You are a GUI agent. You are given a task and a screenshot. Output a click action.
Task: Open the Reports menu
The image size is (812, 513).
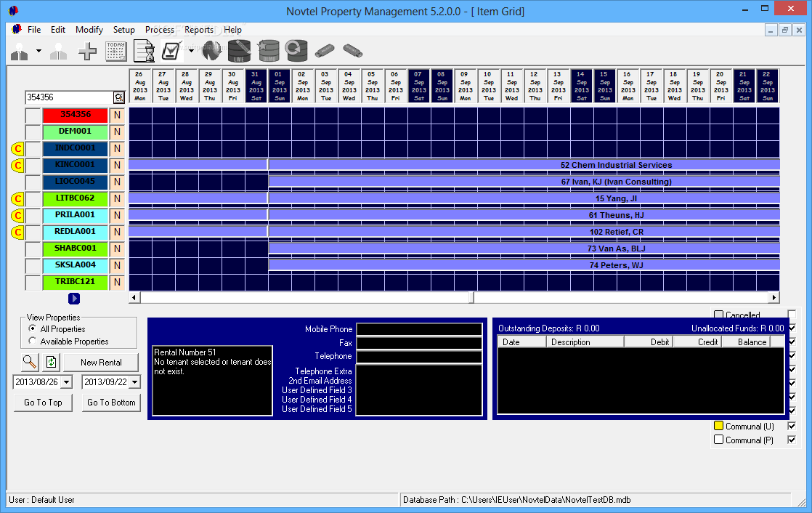(x=199, y=30)
